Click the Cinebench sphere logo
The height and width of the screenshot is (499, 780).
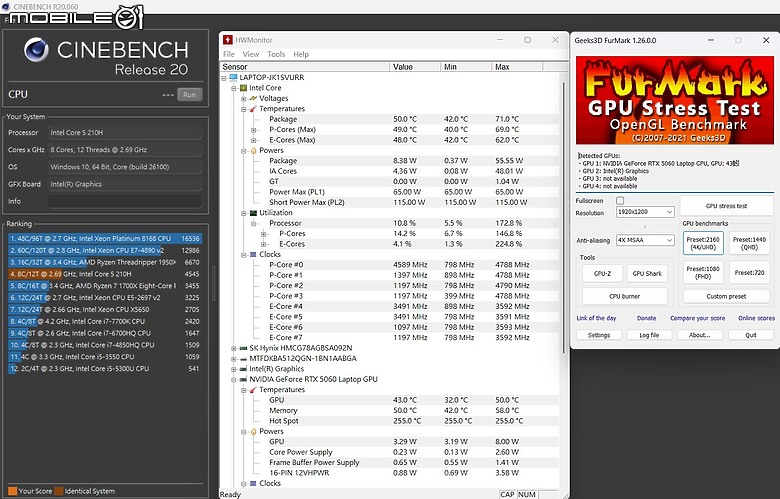[36, 50]
